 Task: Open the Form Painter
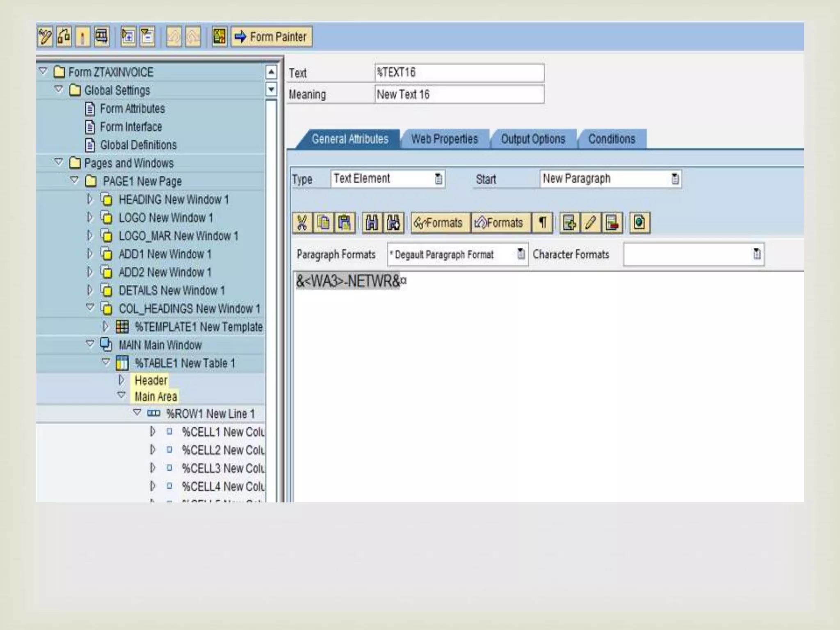[x=271, y=37]
